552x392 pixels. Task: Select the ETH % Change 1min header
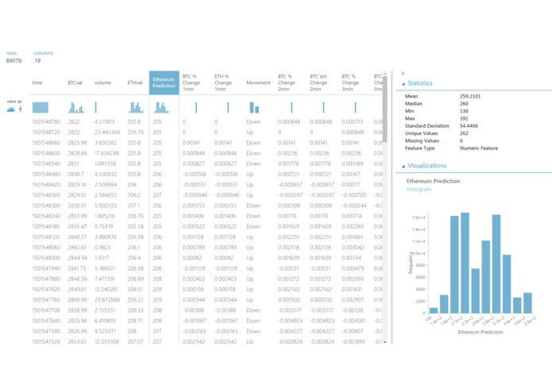[x=223, y=83]
